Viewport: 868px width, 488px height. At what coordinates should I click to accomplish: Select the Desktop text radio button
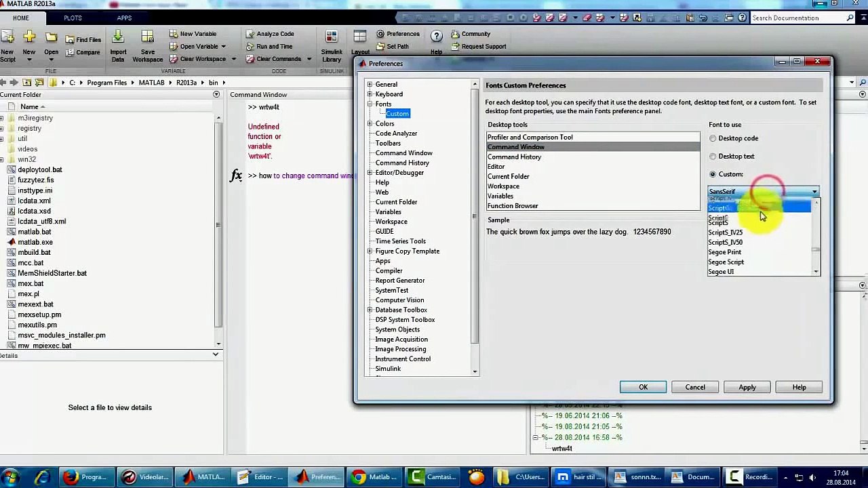coord(713,156)
